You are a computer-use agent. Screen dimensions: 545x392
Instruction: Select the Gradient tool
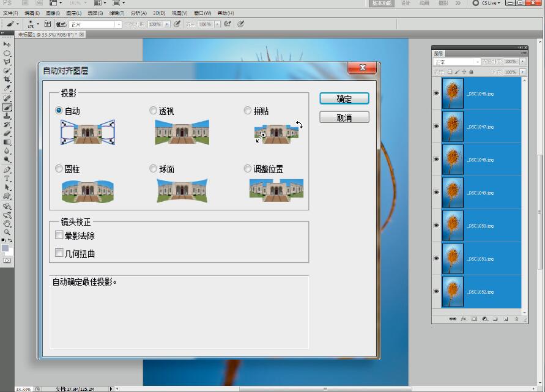click(7, 142)
